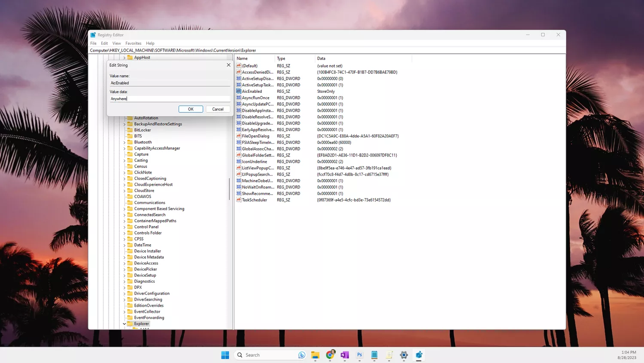Click the Registry Editor taskbar icon
This screenshot has width=644, height=363.
pyautogui.click(x=419, y=355)
